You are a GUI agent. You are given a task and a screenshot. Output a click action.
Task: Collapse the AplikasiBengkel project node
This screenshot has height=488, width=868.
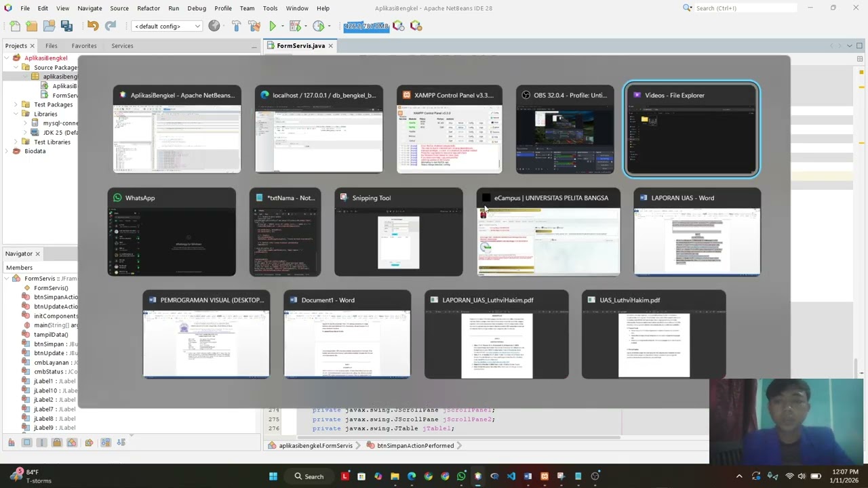7,58
